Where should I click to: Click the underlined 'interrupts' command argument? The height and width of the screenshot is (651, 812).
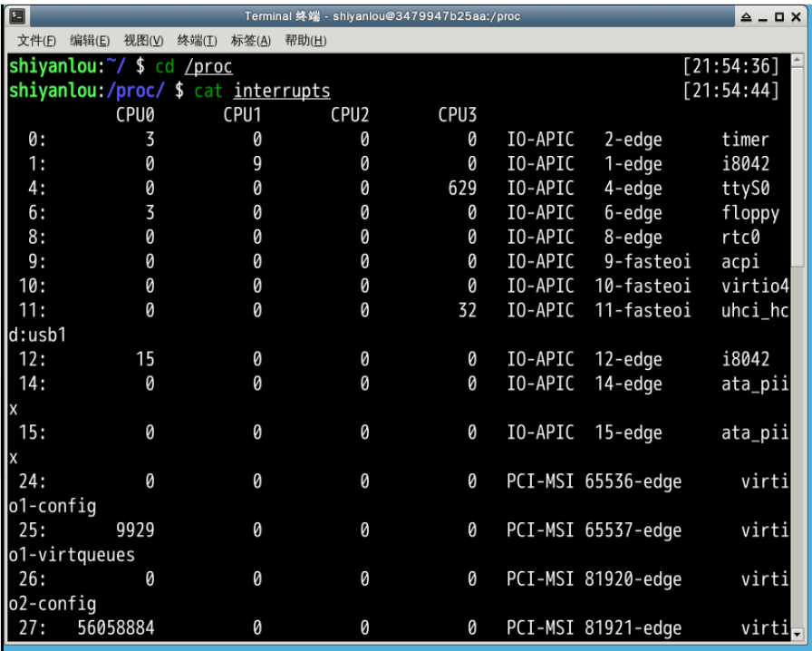282,92
